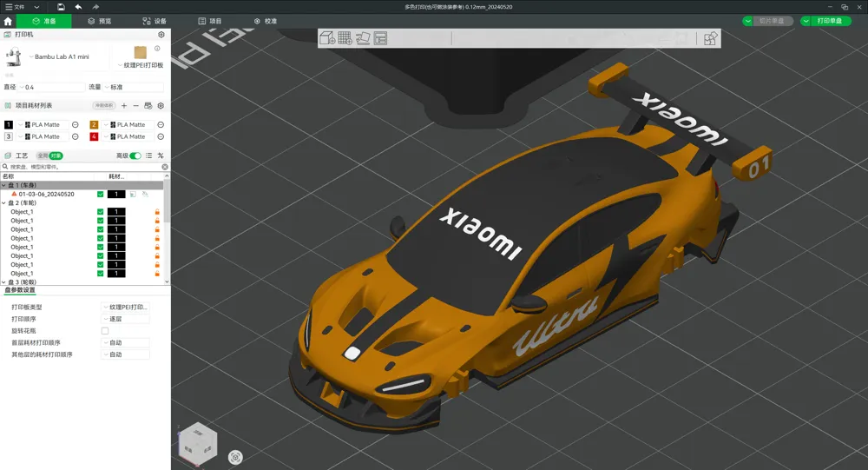Screen dimensions: 868x470
Task: Click the black filament 1 color swatch
Action: pos(9,125)
